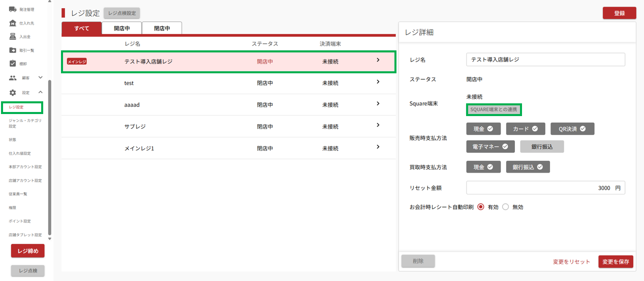Click the 顧客 people icon

[x=13, y=78]
